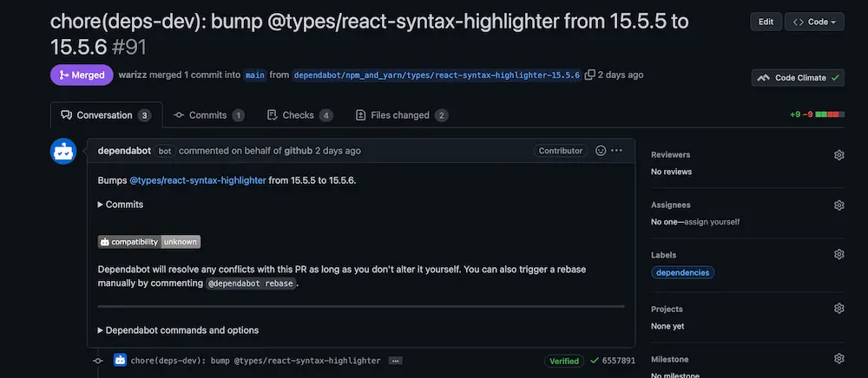The height and width of the screenshot is (378, 868).
Task: Open the Code dropdown button
Action: [814, 22]
